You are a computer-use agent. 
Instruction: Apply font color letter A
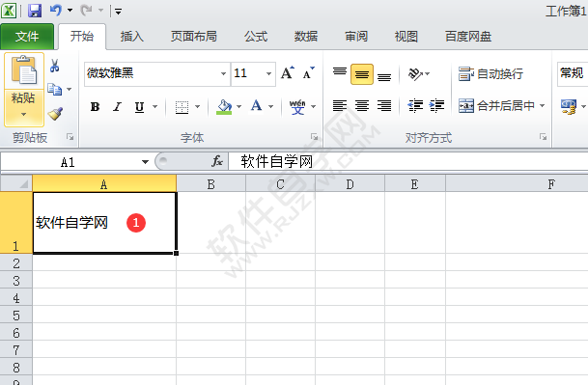click(x=257, y=106)
